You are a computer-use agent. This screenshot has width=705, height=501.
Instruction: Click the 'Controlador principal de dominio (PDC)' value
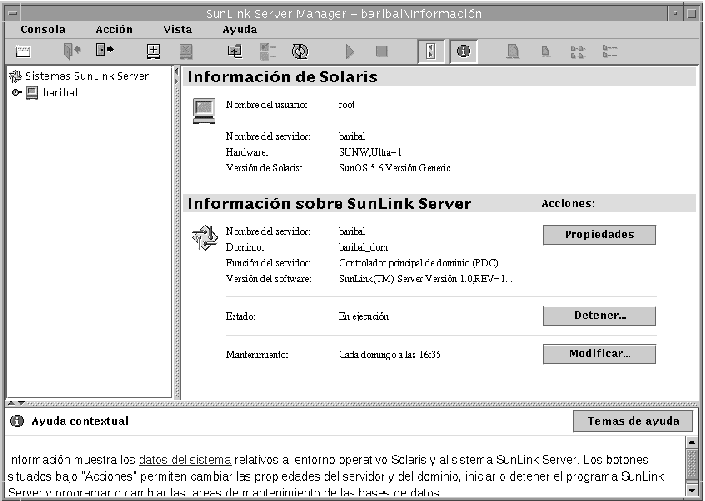pyautogui.click(x=419, y=263)
